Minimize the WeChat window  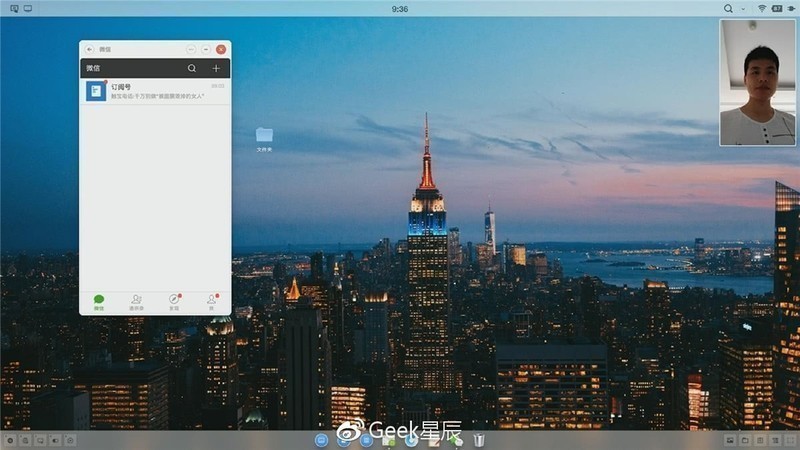(206, 49)
